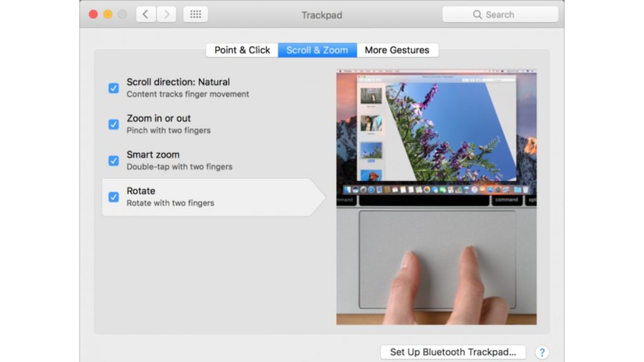Open the More Gestures tab
Screen dimensions: 644x362
[397, 50]
